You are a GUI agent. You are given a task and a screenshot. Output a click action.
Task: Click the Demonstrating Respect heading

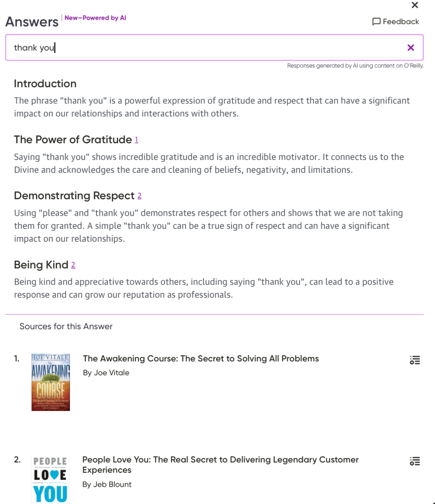click(x=74, y=196)
